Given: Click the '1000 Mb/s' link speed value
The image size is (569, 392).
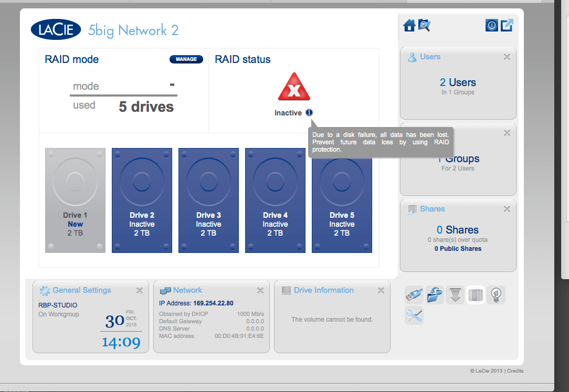Looking at the screenshot, I should click(250, 314).
